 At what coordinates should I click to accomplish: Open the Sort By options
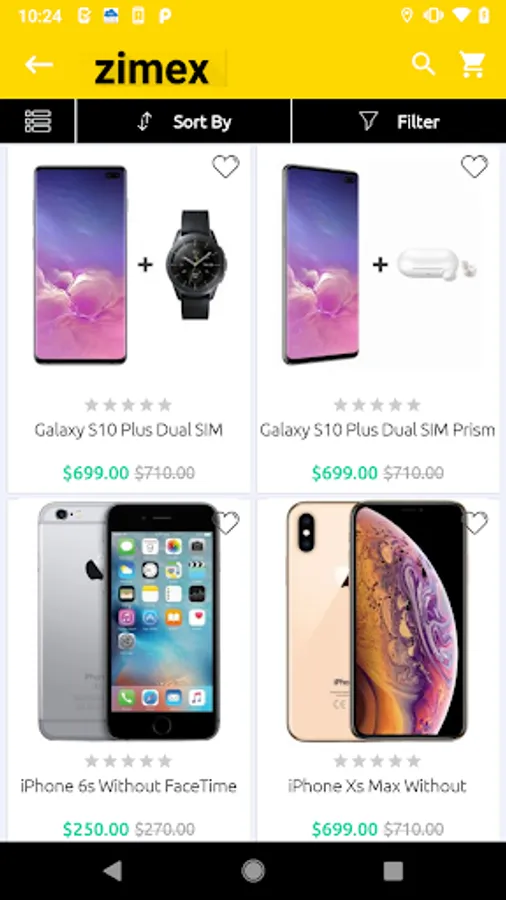[x=184, y=121]
